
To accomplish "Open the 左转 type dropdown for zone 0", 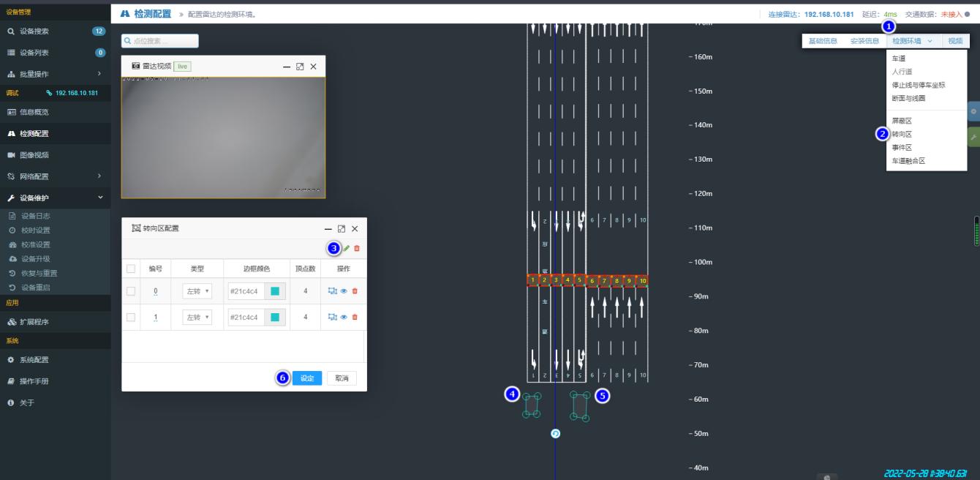I will coord(197,291).
